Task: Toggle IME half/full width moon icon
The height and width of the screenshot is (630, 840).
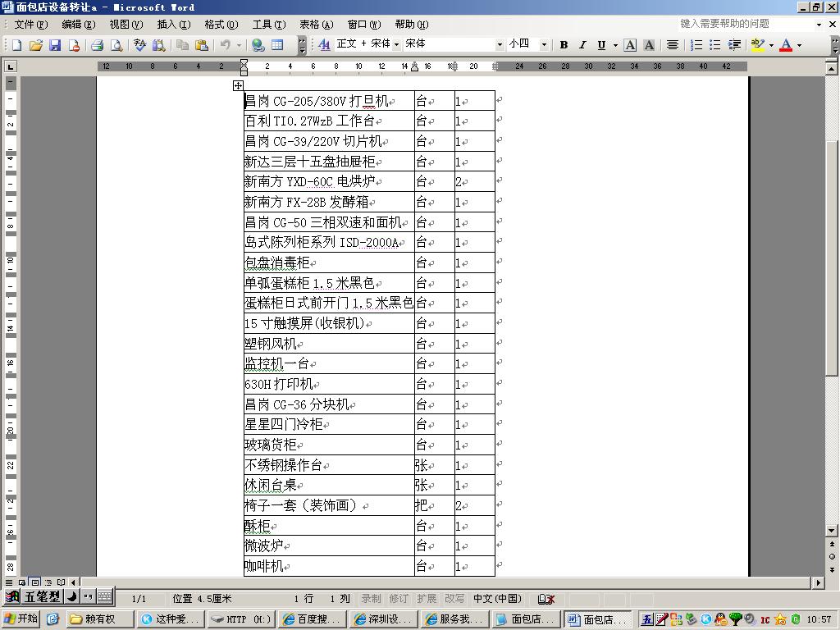Action: 72,596
